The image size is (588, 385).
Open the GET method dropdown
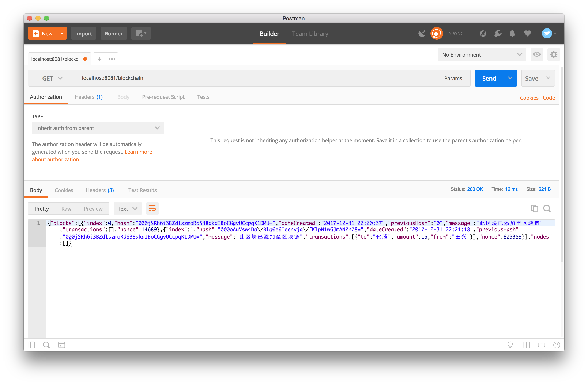pos(52,78)
